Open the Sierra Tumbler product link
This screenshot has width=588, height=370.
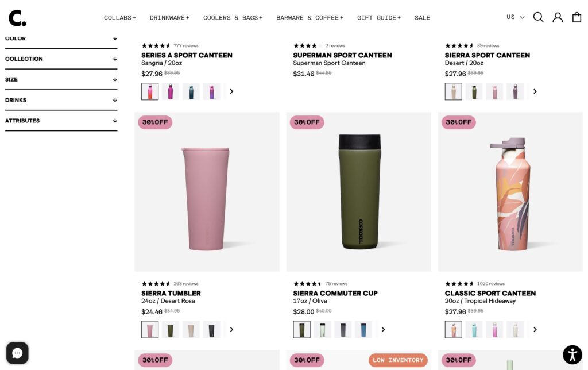tap(171, 293)
